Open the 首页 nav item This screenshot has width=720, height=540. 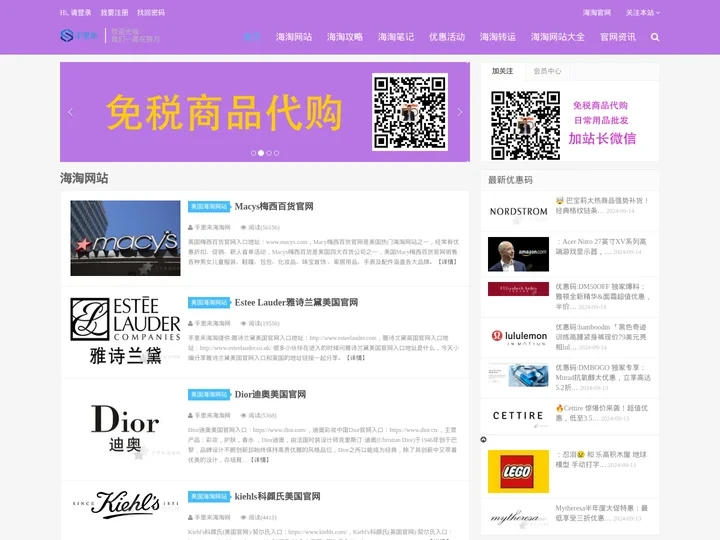(x=252, y=37)
